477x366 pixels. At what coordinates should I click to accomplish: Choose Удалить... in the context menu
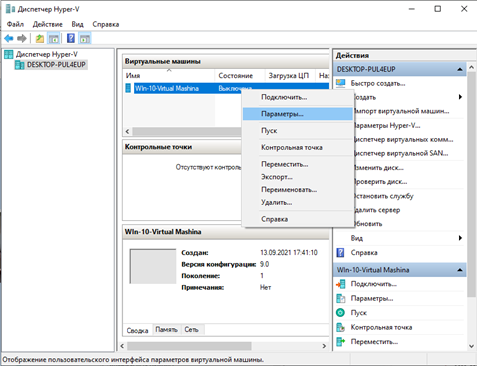[x=297, y=202]
